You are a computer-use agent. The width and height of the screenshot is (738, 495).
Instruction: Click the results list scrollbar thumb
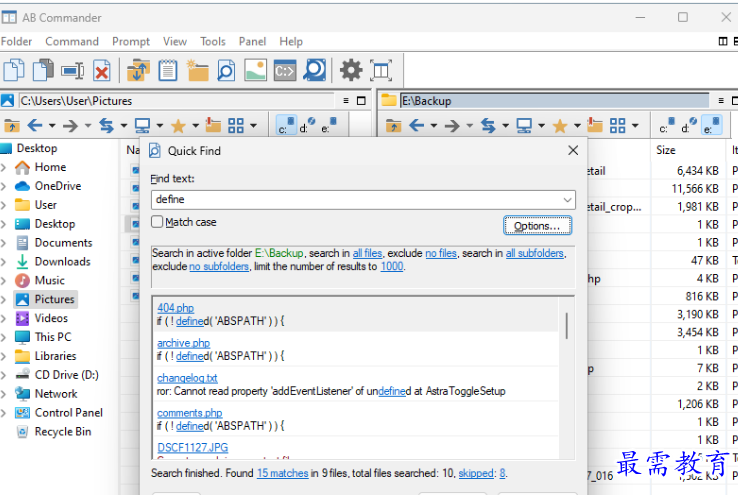567,326
